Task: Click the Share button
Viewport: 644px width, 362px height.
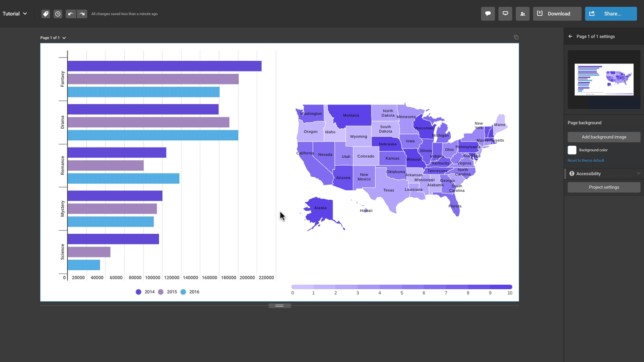Action: coord(610,14)
